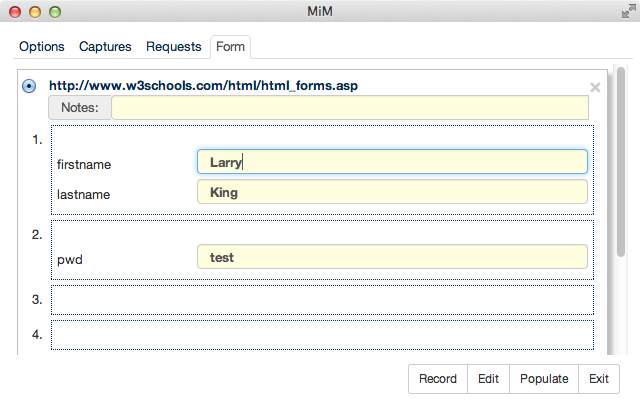
Task: Remove the w3schools form entry with the X icon
Action: click(x=595, y=87)
